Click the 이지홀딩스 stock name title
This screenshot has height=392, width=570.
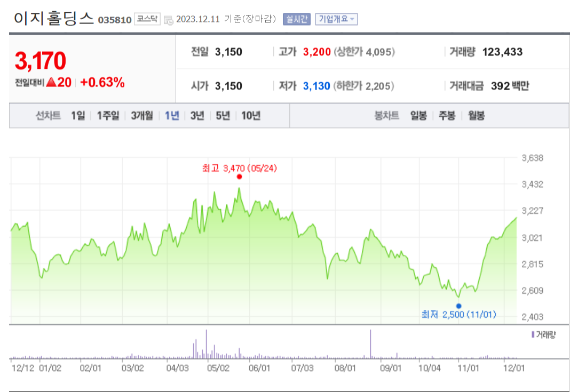[x=54, y=18]
